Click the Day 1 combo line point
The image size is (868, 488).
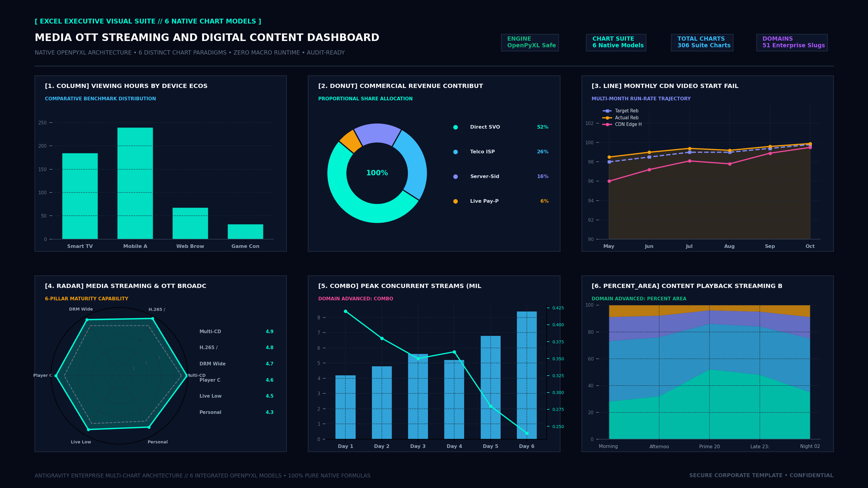[345, 311]
